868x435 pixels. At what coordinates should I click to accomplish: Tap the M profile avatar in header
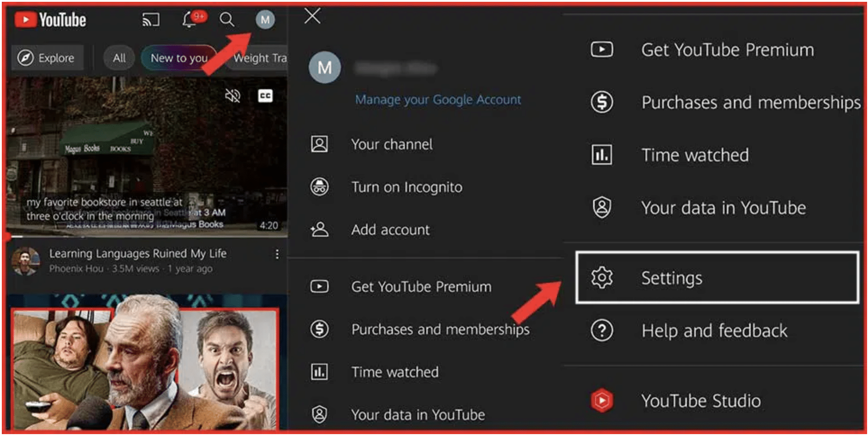pyautogui.click(x=265, y=20)
